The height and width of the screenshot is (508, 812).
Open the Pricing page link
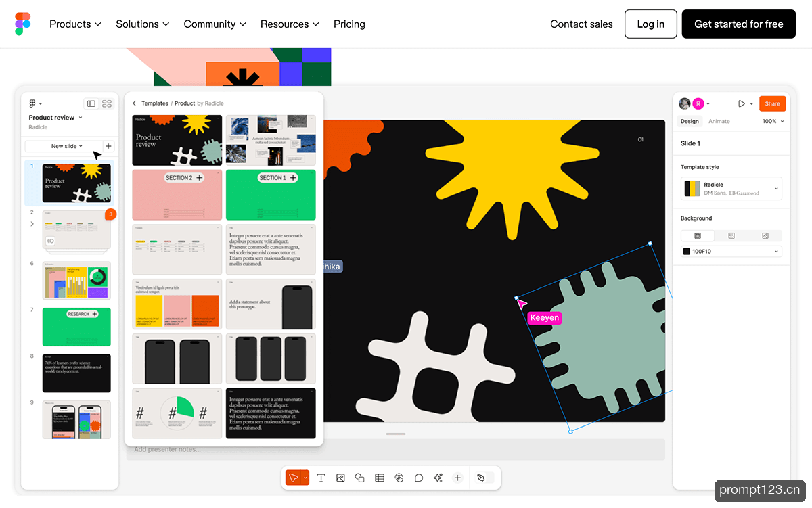[349, 24]
